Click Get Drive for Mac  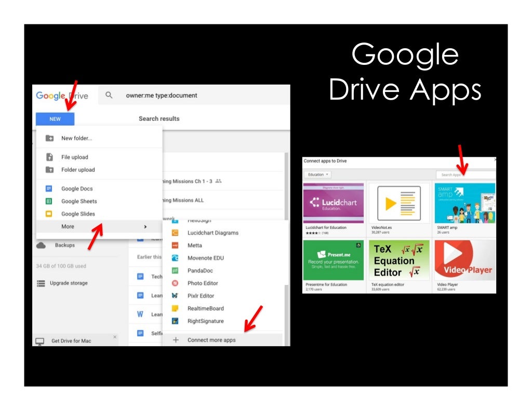tap(71, 341)
